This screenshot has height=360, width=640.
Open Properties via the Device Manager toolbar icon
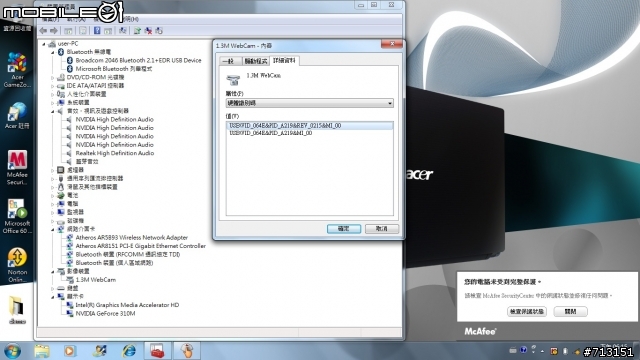[83, 31]
